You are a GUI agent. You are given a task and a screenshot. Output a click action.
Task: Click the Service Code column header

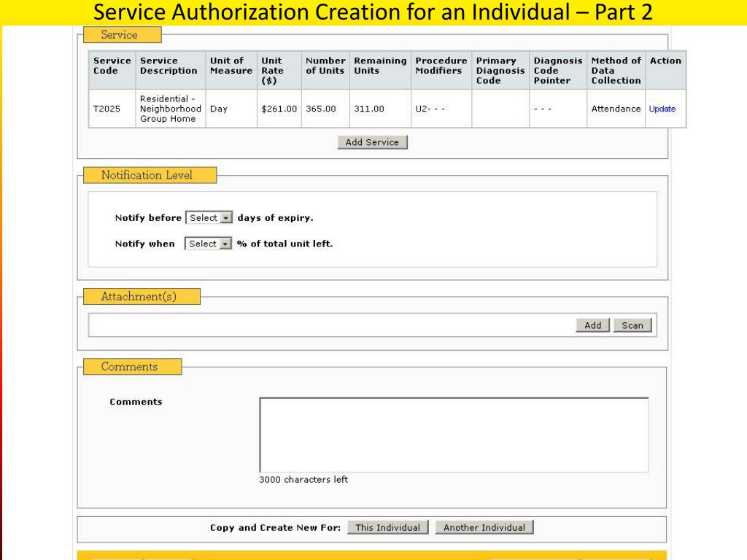coord(112,66)
